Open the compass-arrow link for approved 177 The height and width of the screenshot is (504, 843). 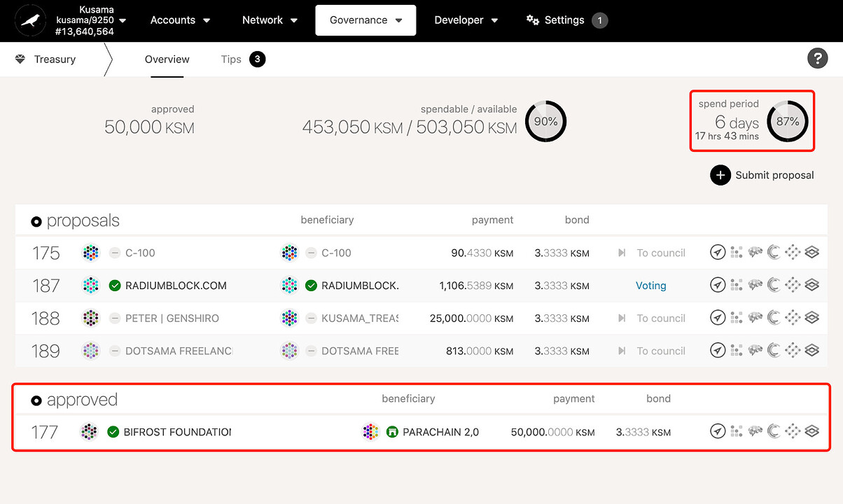(718, 431)
